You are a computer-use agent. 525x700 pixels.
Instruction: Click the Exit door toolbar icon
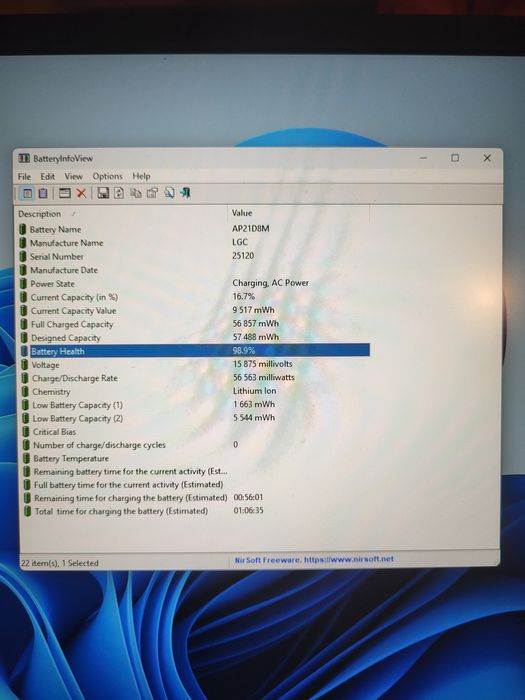[185, 193]
